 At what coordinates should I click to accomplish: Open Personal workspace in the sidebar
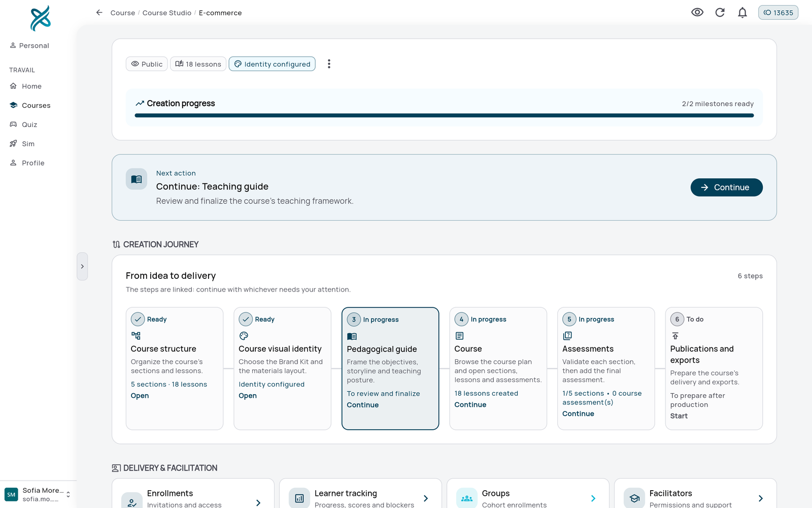[29, 46]
